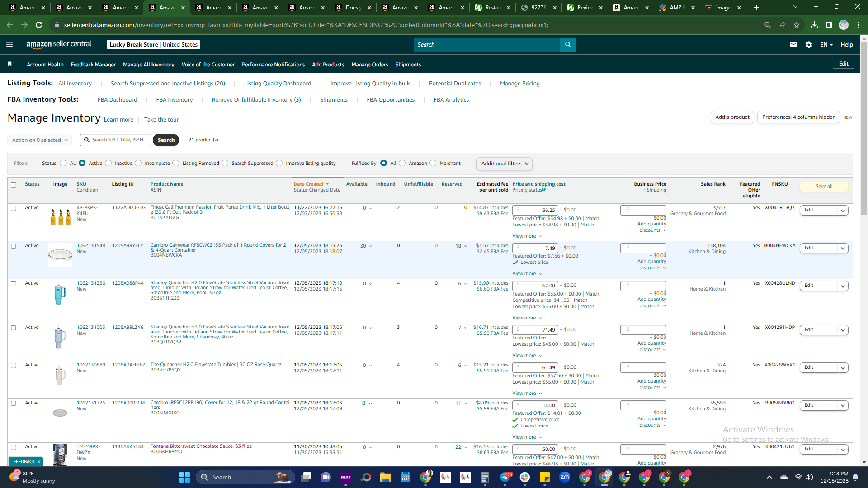This screenshot has width=868, height=488.
Task: Click the Help link in header
Action: (847, 45)
